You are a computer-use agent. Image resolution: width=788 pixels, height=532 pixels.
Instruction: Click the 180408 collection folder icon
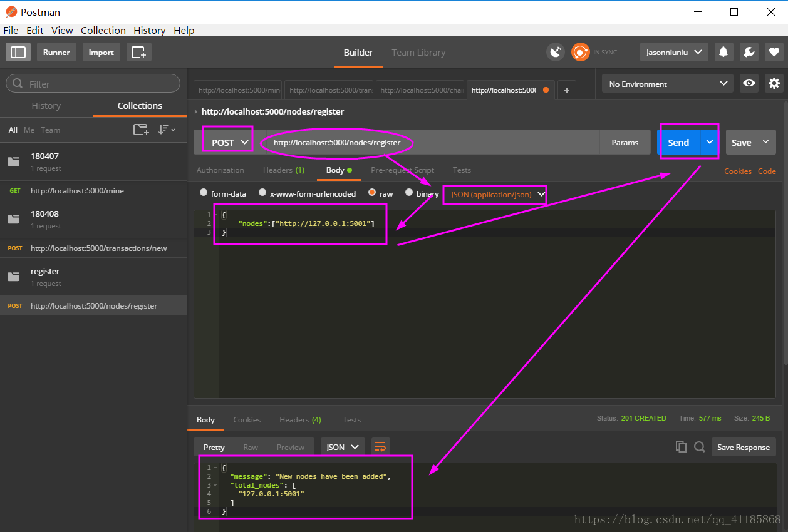[14, 219]
